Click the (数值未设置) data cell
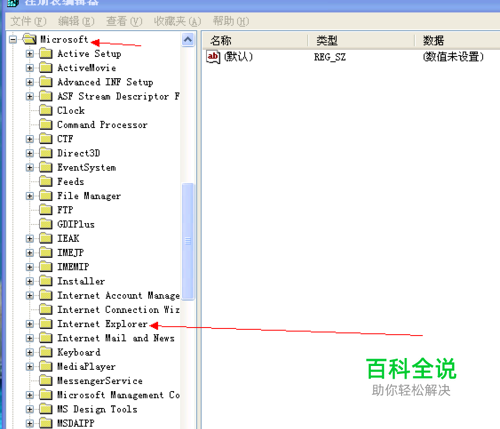 [453, 57]
